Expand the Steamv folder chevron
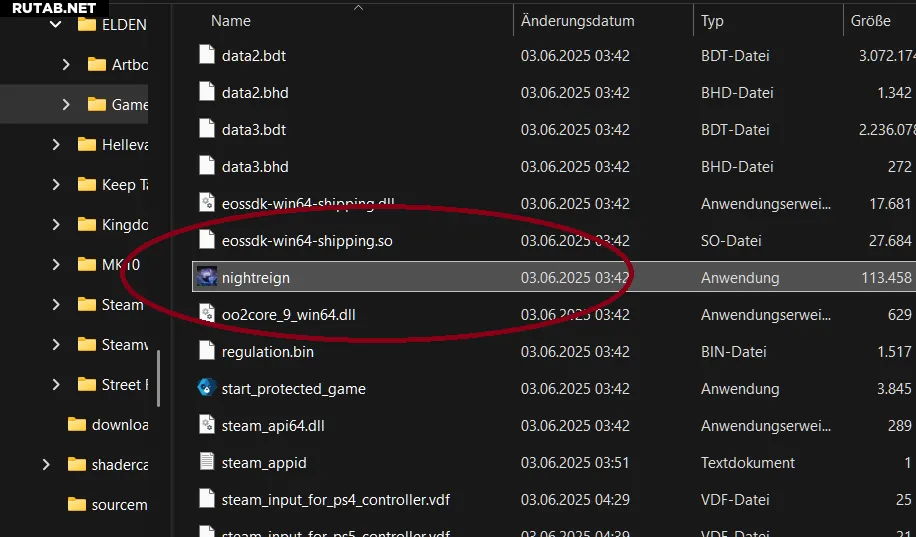This screenshot has width=916, height=537. [56, 345]
